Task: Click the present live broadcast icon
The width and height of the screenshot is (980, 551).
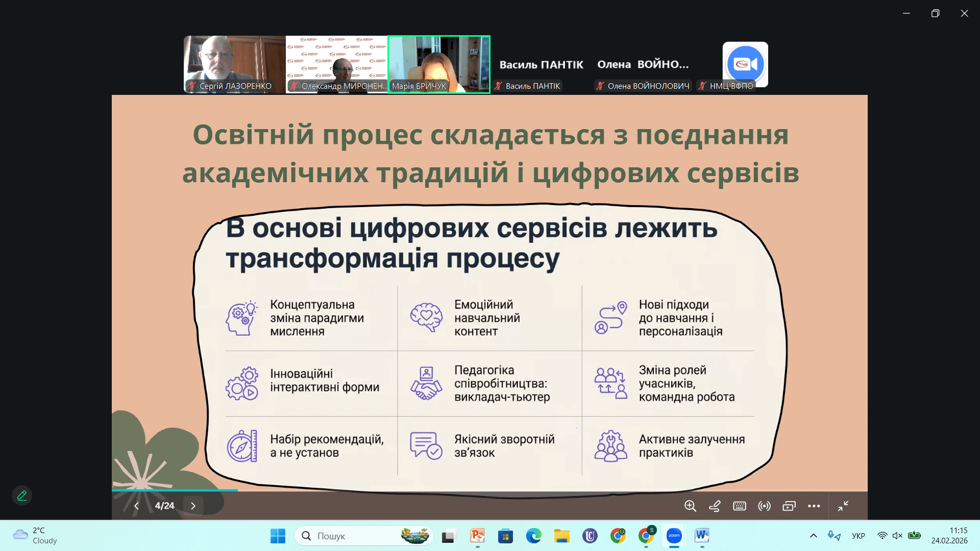Action: tap(764, 506)
